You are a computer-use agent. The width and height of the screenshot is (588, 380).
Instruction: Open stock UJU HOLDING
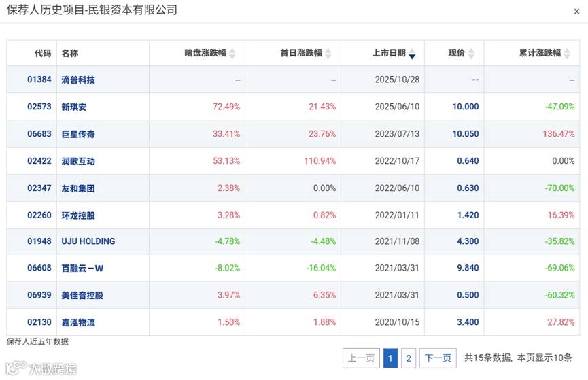(88, 241)
